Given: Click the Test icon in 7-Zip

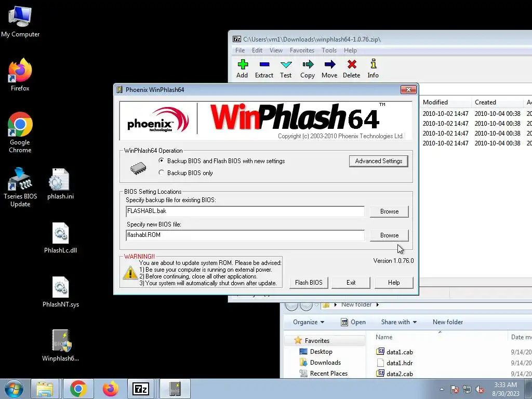Looking at the screenshot, I should (286, 69).
